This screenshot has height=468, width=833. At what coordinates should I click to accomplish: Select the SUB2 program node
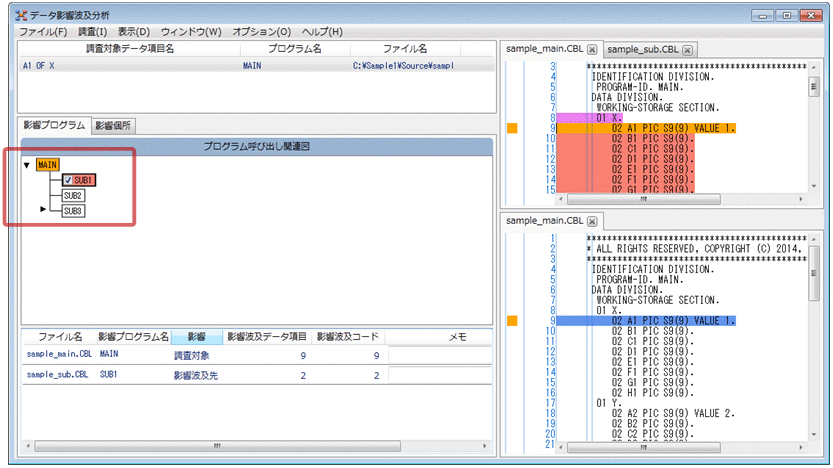73,195
